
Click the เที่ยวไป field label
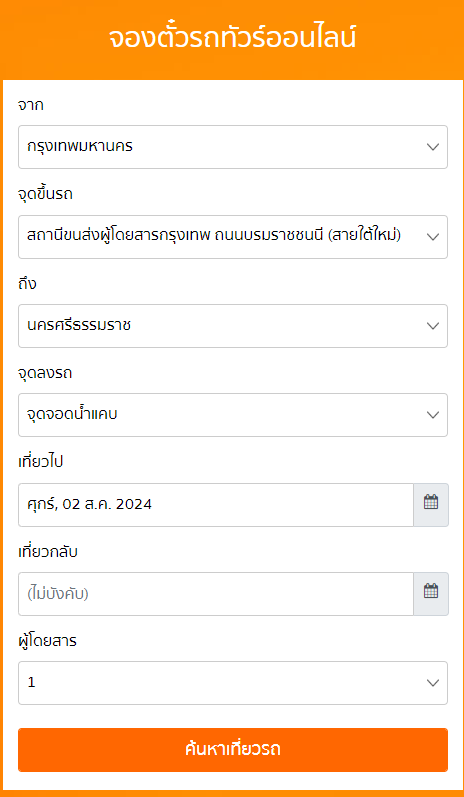point(40,462)
